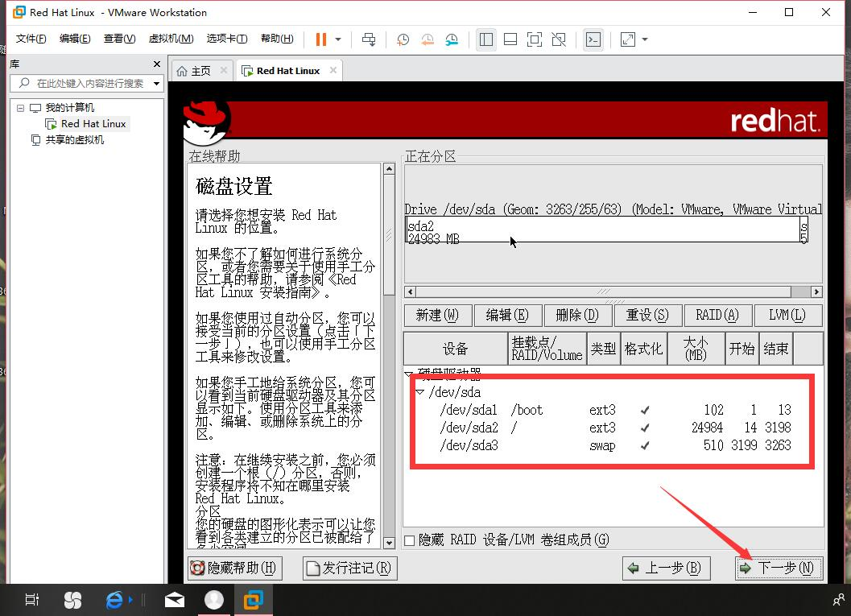
Task: Take a snapshot of the VM
Action: (403, 39)
